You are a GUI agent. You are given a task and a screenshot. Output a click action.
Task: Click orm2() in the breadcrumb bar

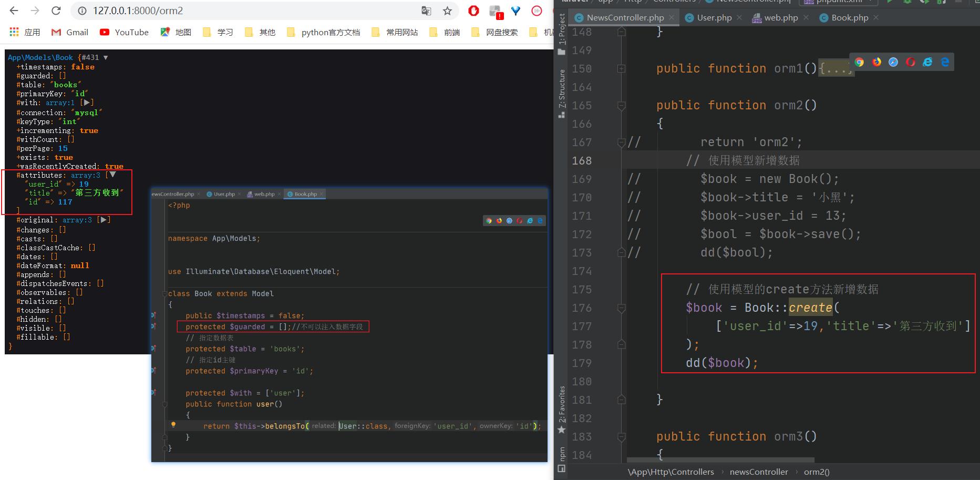point(817,472)
